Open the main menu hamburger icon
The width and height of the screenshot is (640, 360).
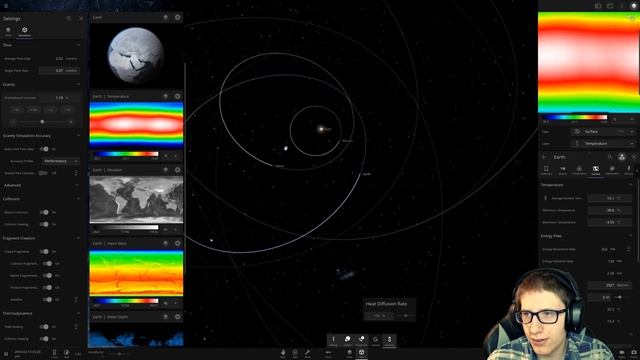[x=6, y=6]
